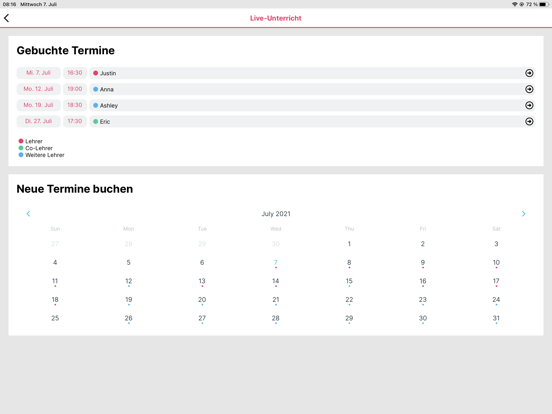Select July 6 in the calendar
Screen dimensions: 552x414
[202, 262]
